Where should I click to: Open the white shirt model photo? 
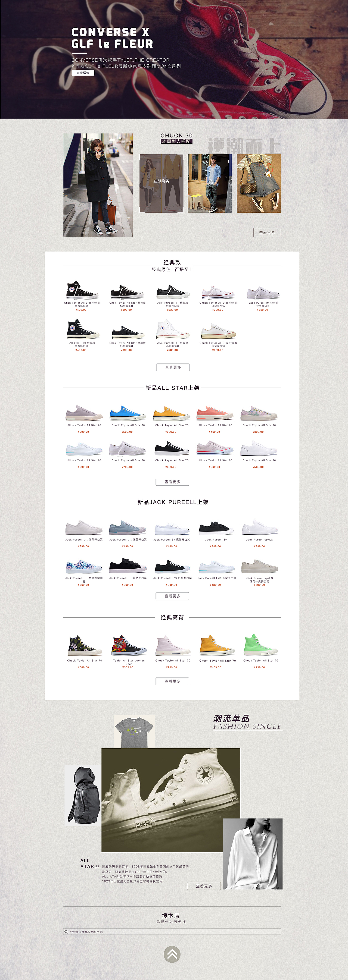[252, 854]
